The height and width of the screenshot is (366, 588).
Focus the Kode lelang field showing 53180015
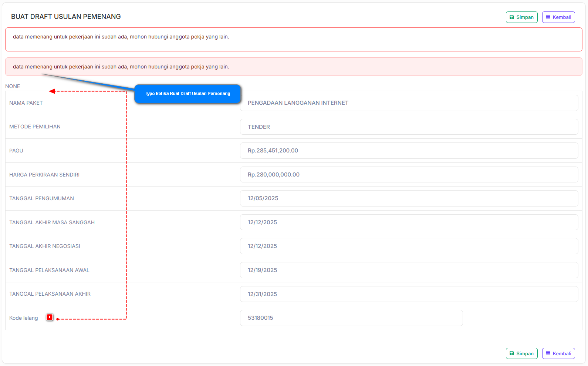(x=351, y=318)
